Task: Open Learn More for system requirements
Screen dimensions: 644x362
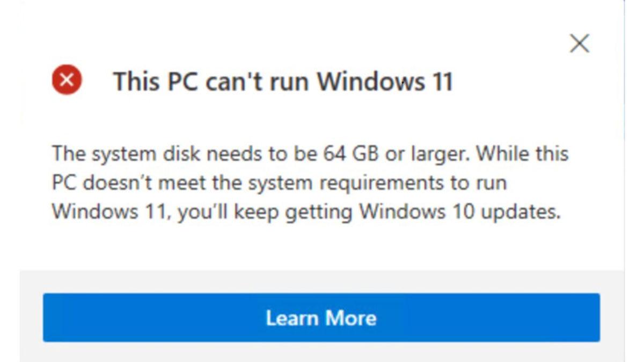Action: point(321,317)
